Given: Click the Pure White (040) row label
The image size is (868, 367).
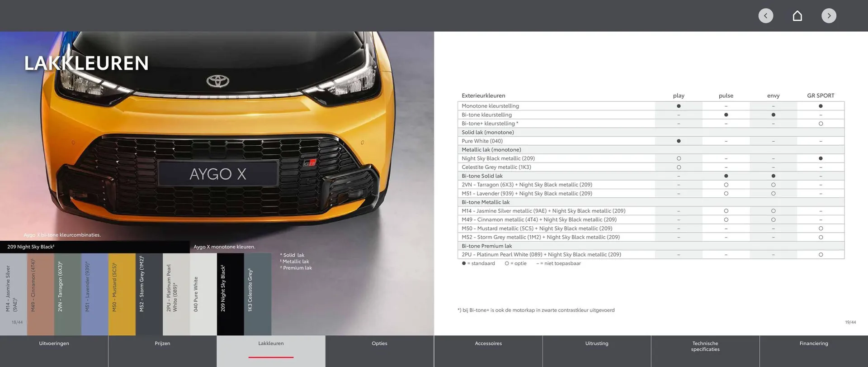Looking at the screenshot, I should pos(482,141).
